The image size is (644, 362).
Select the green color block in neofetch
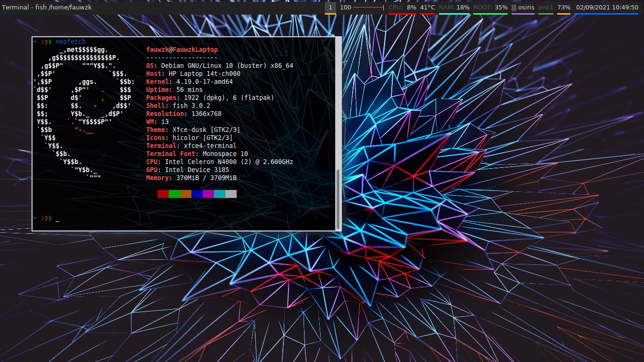click(174, 194)
